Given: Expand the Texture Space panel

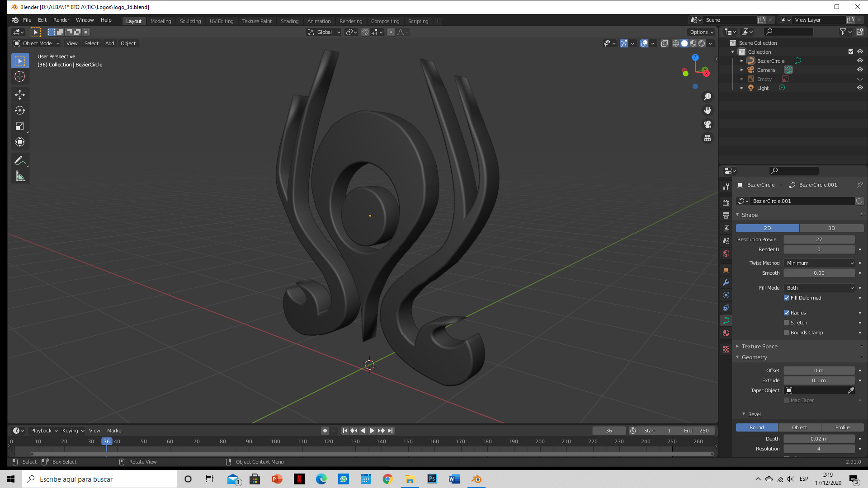Looking at the screenshot, I should pos(759,347).
